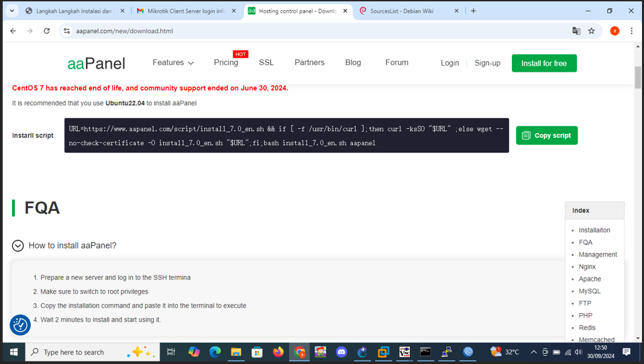Open clock showing 12:50 date
The height and width of the screenshot is (364, 644).
click(x=600, y=352)
